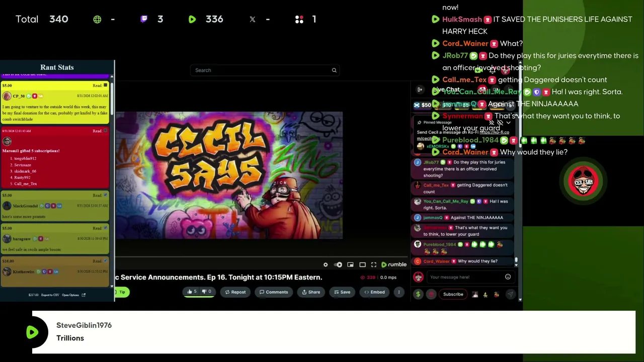Click the red dots platform viewers icon
This screenshot has height=362, width=644.
coord(299,19)
